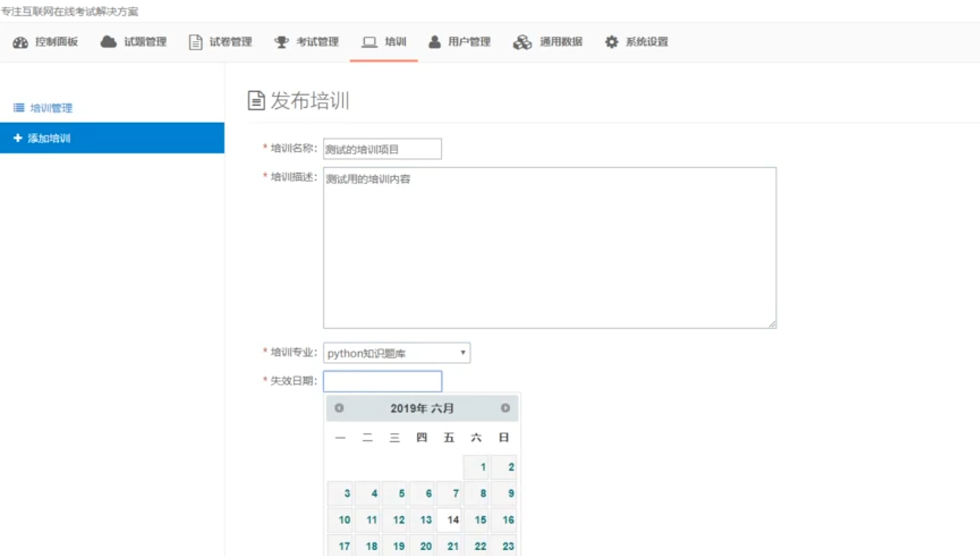
Task: Click the cloud icon beside 试题管理
Action: point(109,42)
